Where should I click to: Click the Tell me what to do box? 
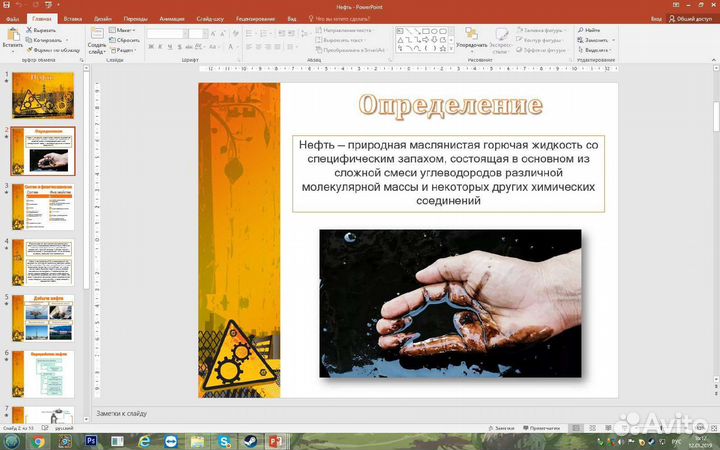pyautogui.click(x=339, y=19)
